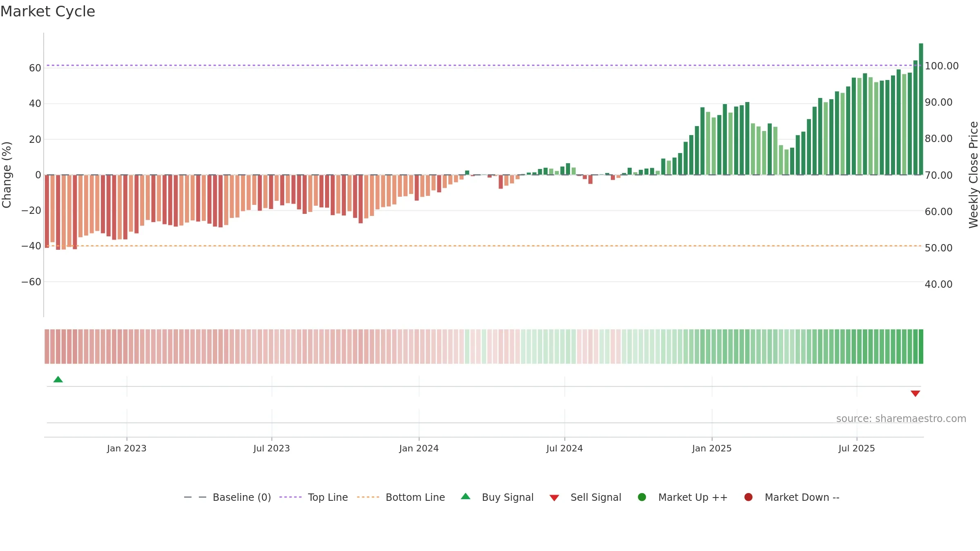Toggle the Market Up ++ legend entry
This screenshot has height=551, width=980.
click(683, 497)
